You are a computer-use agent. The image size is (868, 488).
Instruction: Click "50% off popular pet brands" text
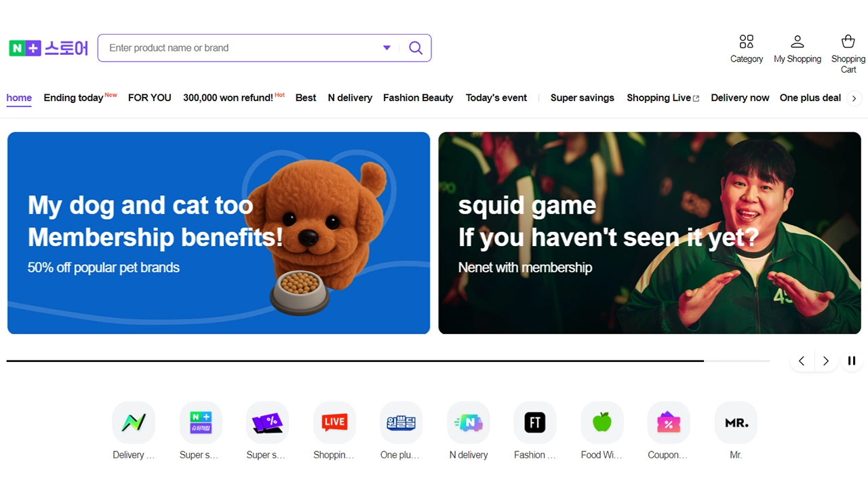point(104,268)
